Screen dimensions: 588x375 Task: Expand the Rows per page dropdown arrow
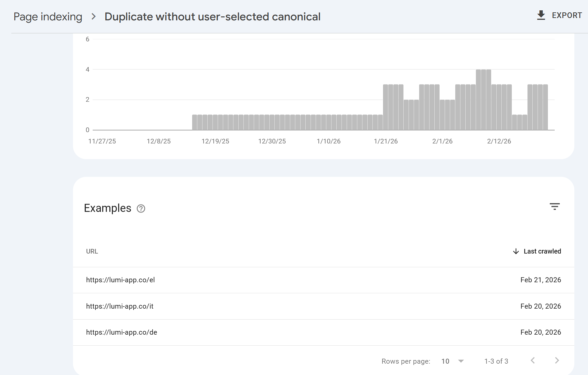click(461, 361)
